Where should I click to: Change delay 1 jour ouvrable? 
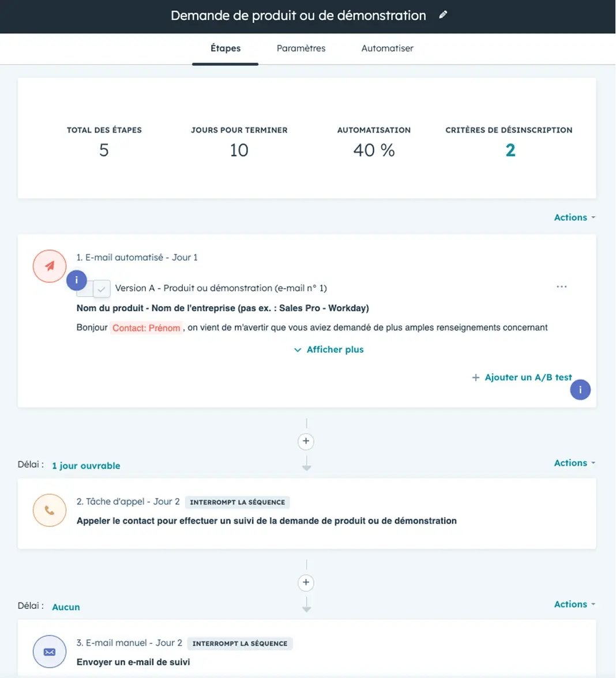pyautogui.click(x=86, y=466)
